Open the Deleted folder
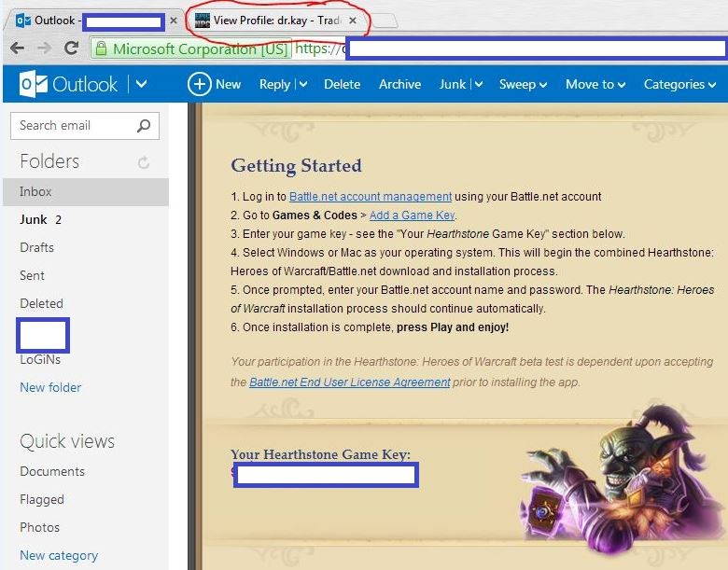The image size is (728, 570). click(41, 303)
